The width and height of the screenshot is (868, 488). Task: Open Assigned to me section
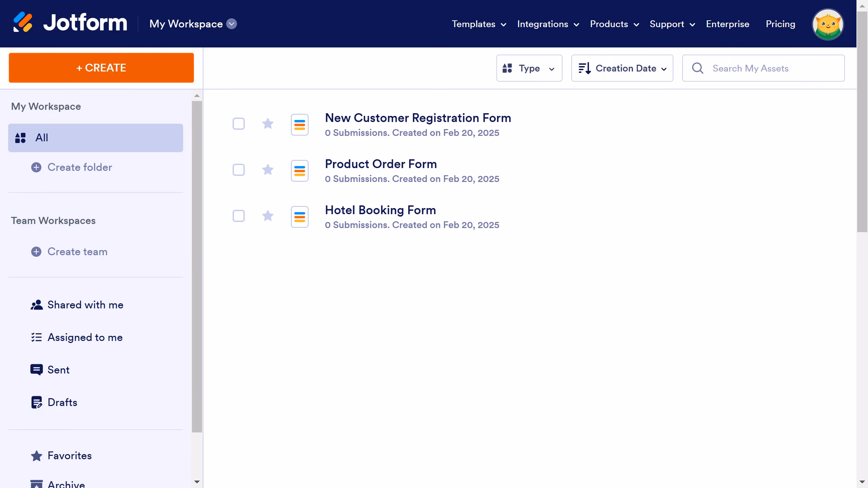pos(85,337)
